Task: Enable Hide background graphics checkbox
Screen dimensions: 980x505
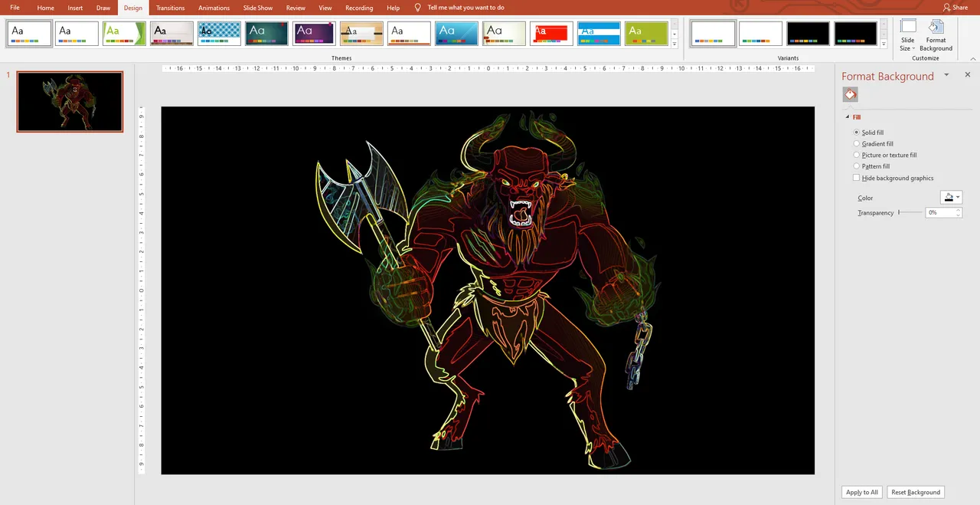Action: pyautogui.click(x=856, y=178)
